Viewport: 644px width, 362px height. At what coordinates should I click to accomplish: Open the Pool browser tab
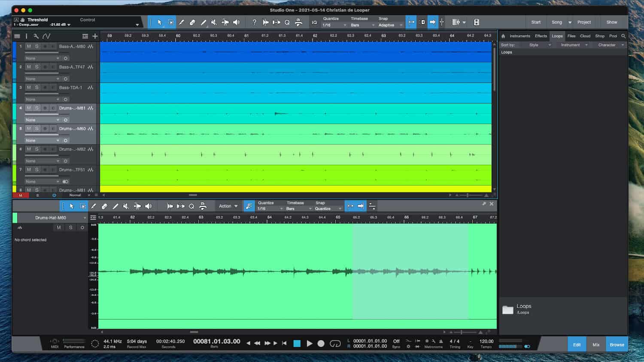613,36
